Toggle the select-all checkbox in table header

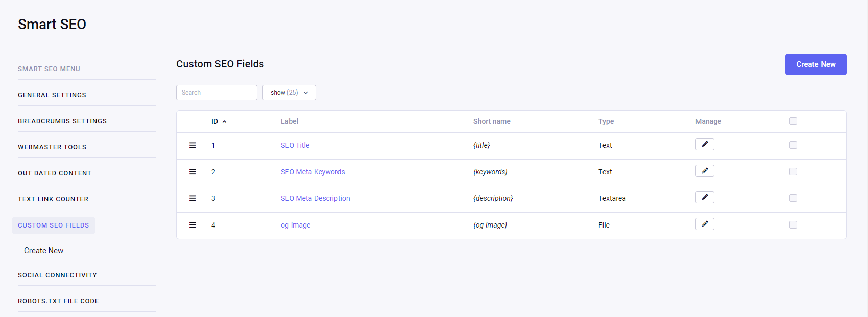tap(793, 121)
